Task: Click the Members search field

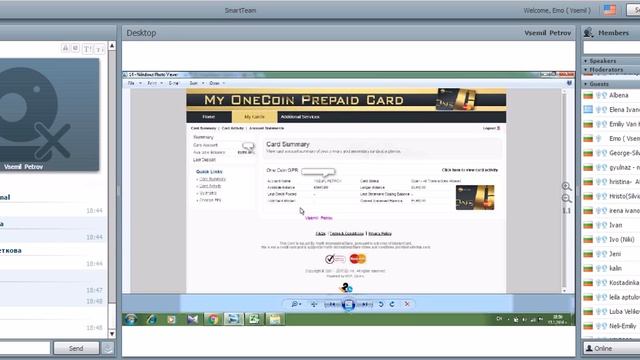Action: [611, 48]
